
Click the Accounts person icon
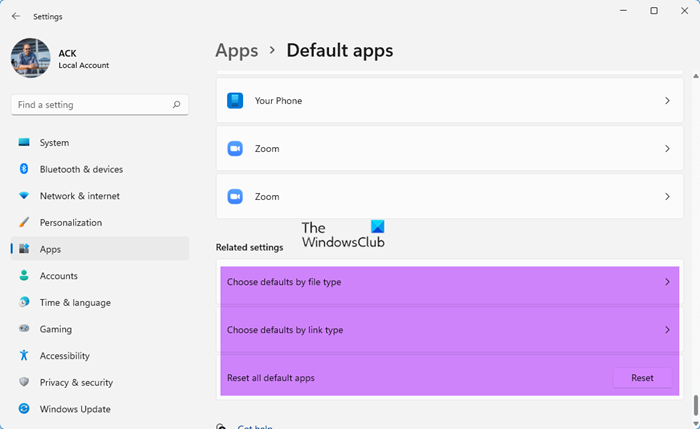24,276
